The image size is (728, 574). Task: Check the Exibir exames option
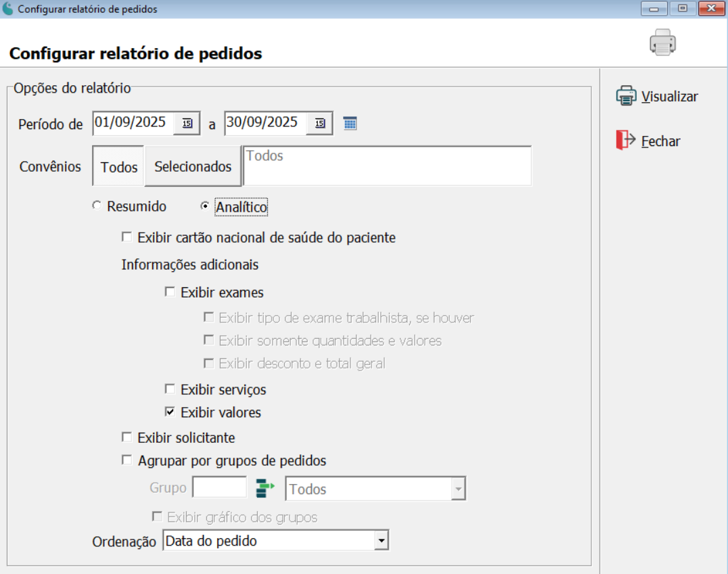(170, 292)
